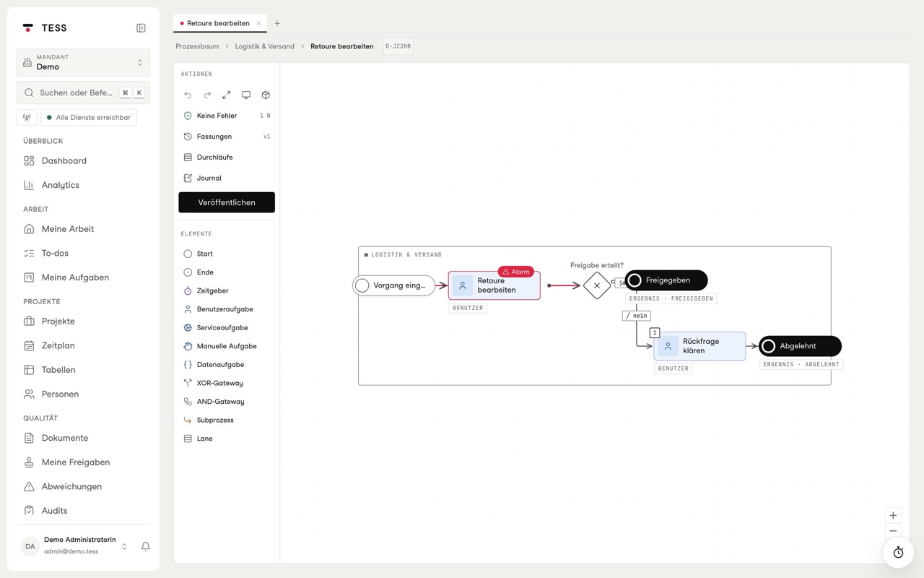Image resolution: width=924 pixels, height=578 pixels.
Task: Click the Veröffentlichen button
Action: [227, 202]
